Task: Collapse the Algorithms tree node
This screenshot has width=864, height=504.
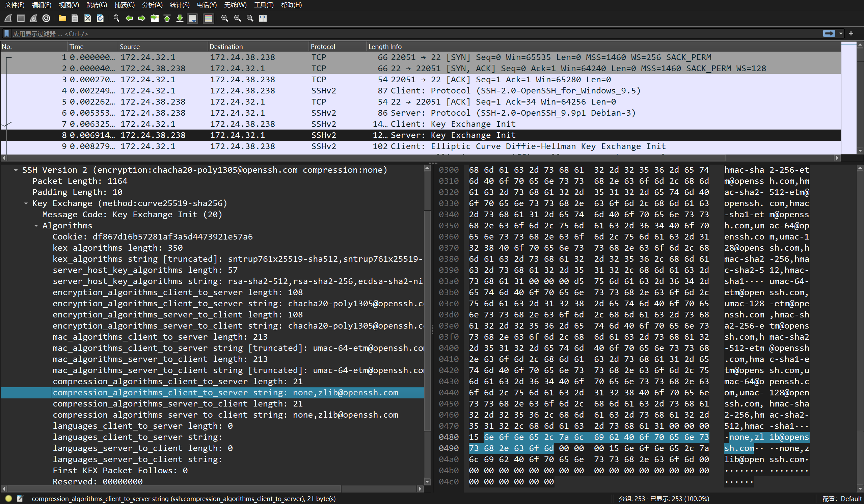Action: pyautogui.click(x=36, y=226)
